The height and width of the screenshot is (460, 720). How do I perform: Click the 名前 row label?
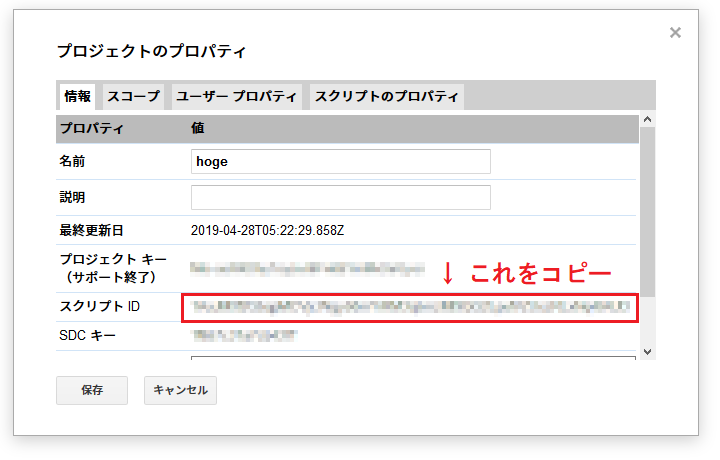click(x=72, y=162)
